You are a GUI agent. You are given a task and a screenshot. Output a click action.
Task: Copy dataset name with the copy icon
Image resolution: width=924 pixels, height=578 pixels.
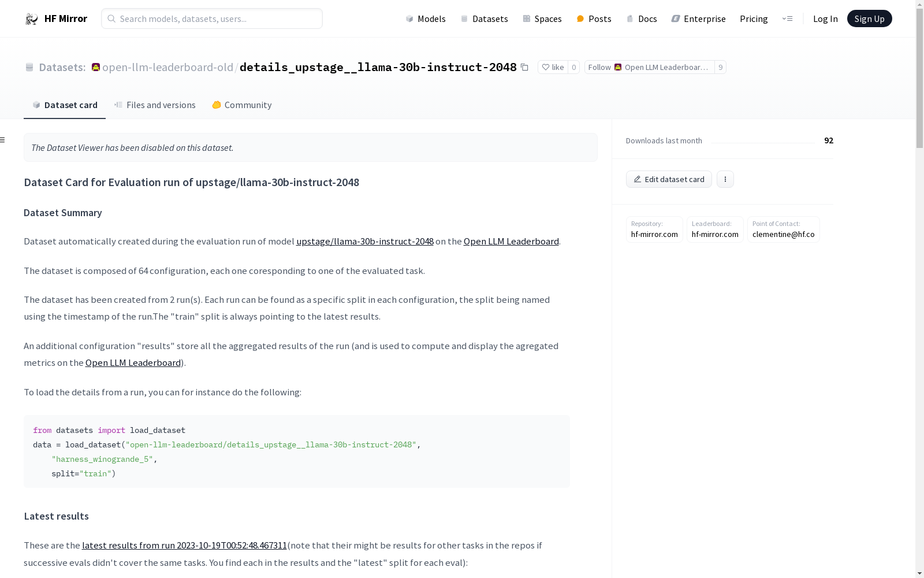pyautogui.click(x=524, y=68)
